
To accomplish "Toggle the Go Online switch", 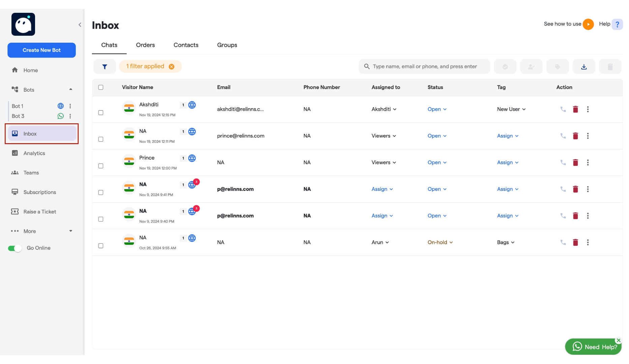I will pos(15,248).
